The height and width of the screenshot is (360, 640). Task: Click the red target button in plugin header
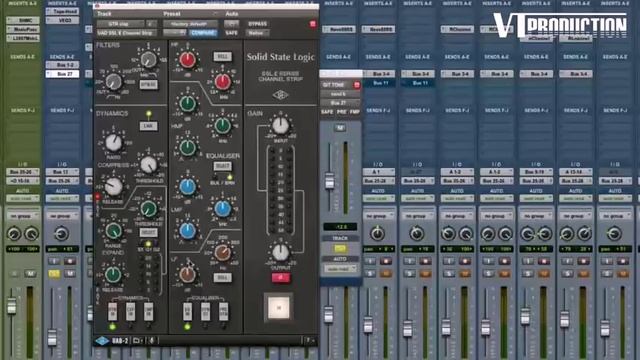tap(313, 24)
